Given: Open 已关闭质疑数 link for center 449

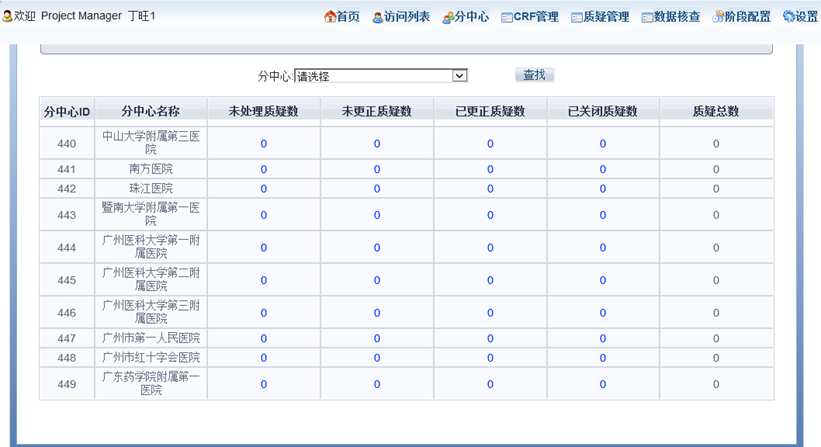Looking at the screenshot, I should point(603,384).
